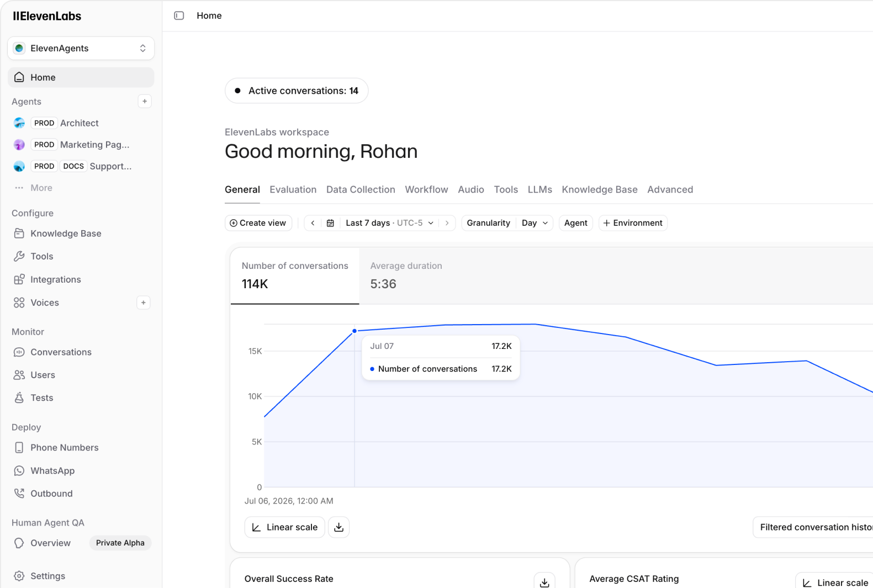Open the Last 7 days range dropdown
873x588 pixels.
[389, 223]
